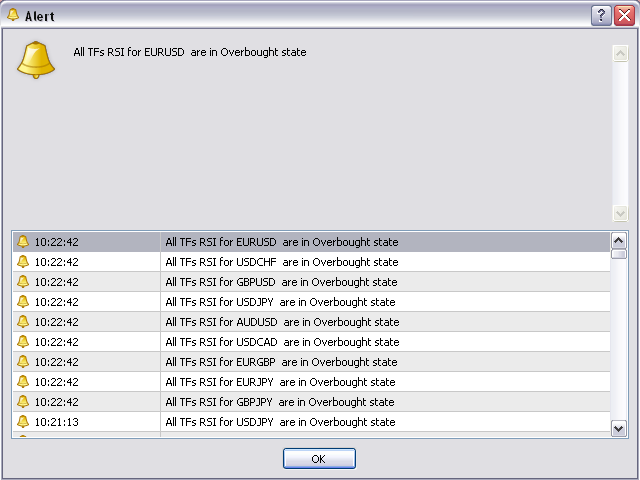Click the OK button
The width and height of the screenshot is (640, 480).
pyautogui.click(x=319, y=458)
